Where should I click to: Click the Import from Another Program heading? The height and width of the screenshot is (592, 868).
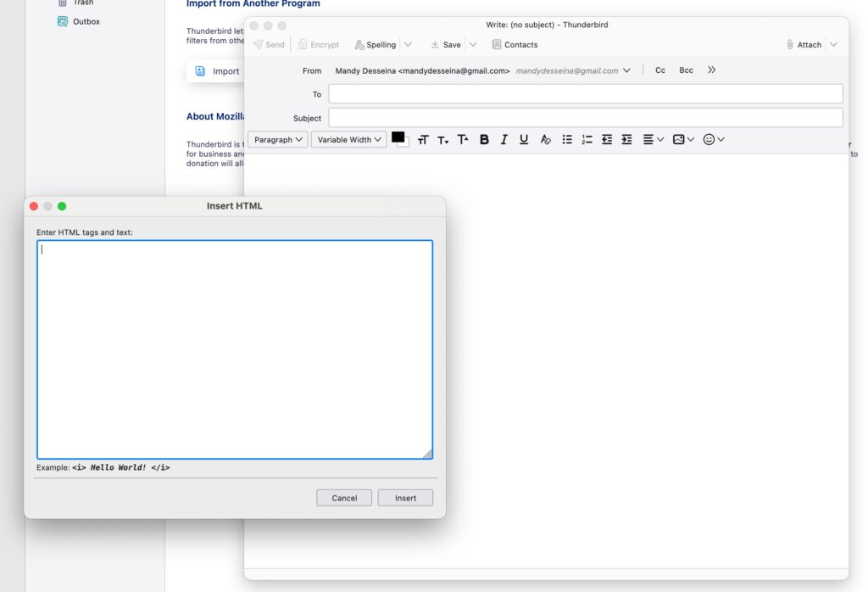(x=253, y=3)
